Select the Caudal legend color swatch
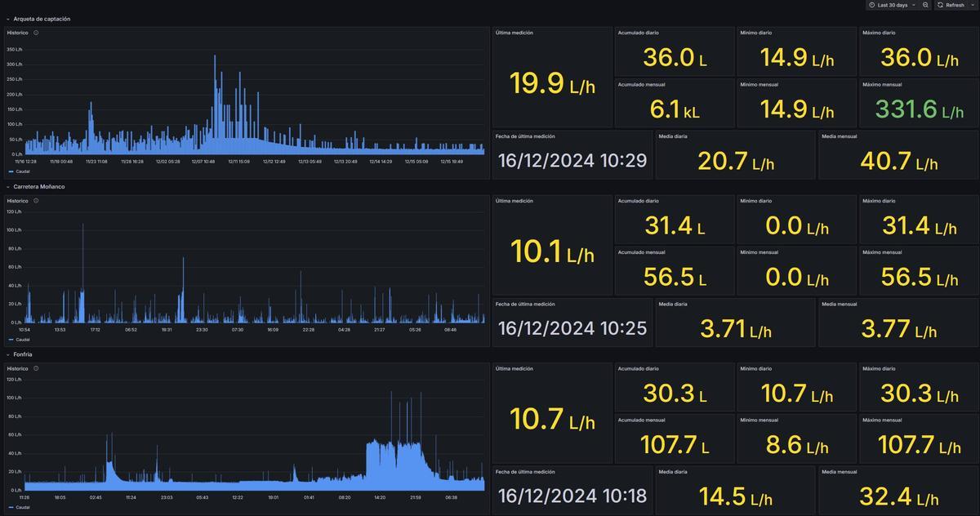 coord(8,173)
